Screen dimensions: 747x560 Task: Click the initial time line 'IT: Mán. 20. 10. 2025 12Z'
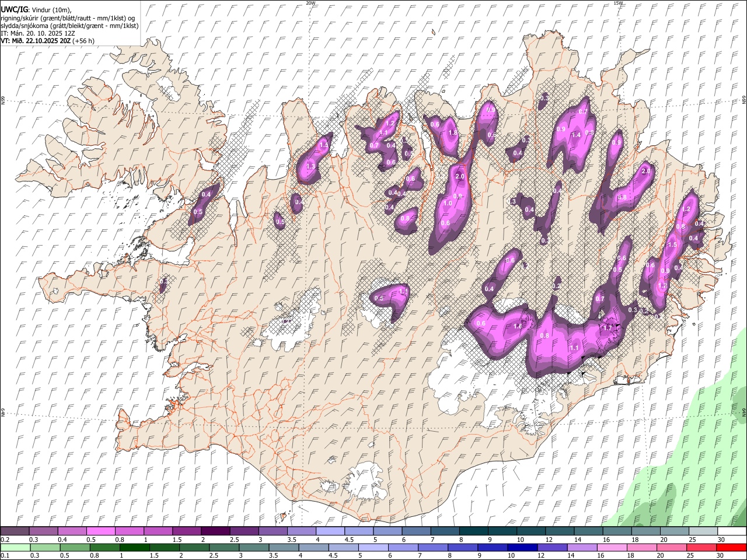[37, 33]
